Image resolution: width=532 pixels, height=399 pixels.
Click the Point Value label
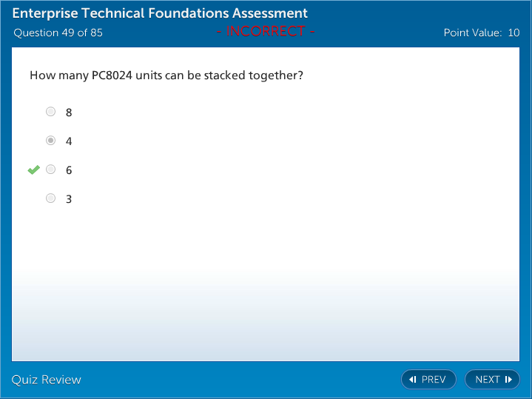(x=472, y=33)
